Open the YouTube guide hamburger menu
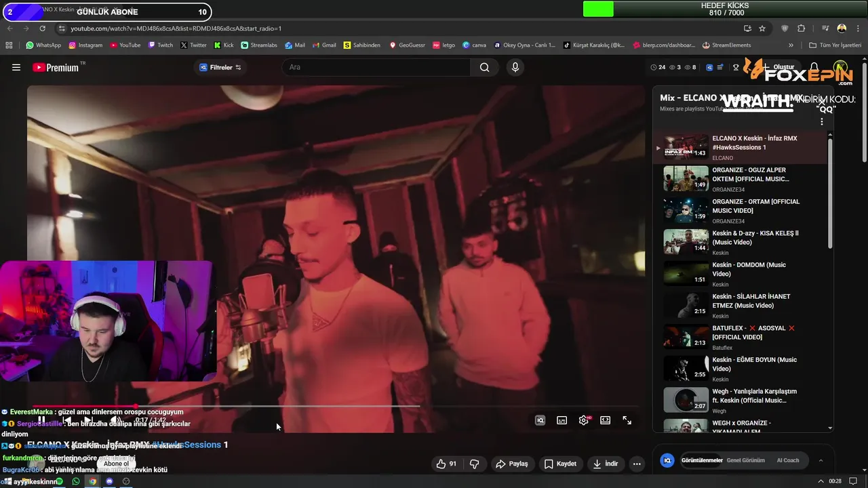 16,67
